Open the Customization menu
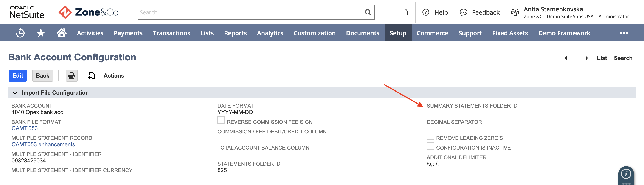 [x=315, y=33]
